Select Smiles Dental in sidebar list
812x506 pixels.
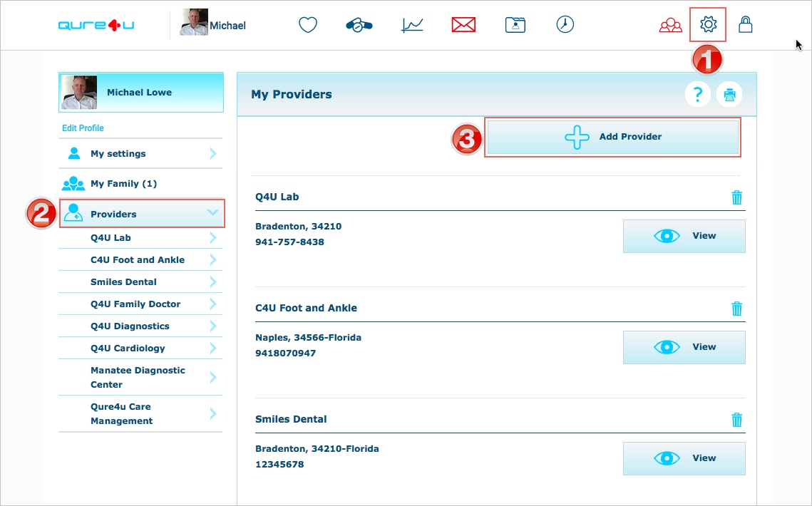[140, 282]
